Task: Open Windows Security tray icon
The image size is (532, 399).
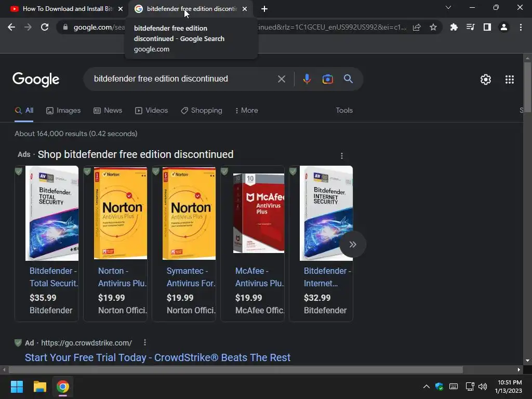Action: coord(439,387)
